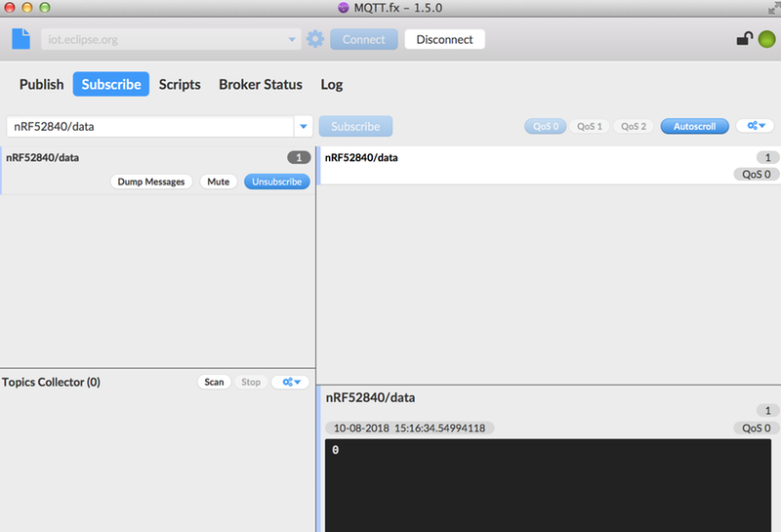Image resolution: width=781 pixels, height=532 pixels.
Task: Expand the iot.eclipse.org broker profile dropdown
Action: (292, 40)
